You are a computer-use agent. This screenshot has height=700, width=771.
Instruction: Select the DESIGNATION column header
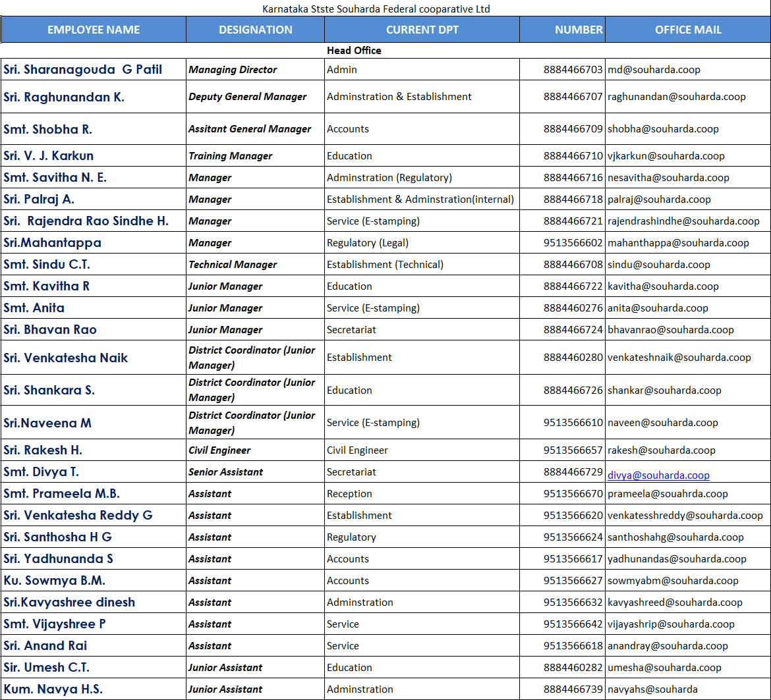[255, 30]
